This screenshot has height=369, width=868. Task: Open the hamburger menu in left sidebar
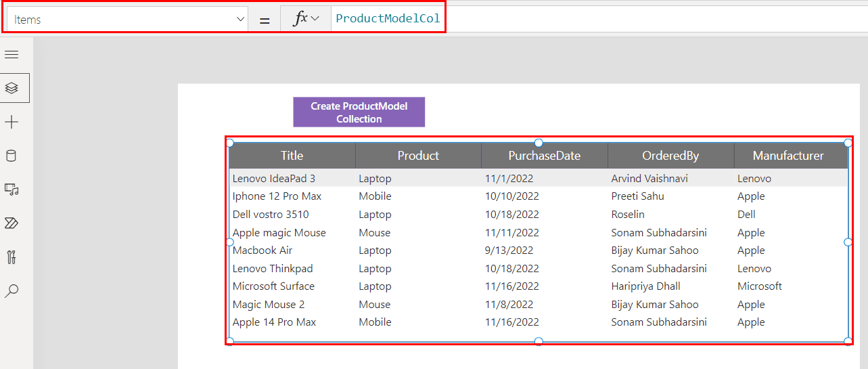12,55
